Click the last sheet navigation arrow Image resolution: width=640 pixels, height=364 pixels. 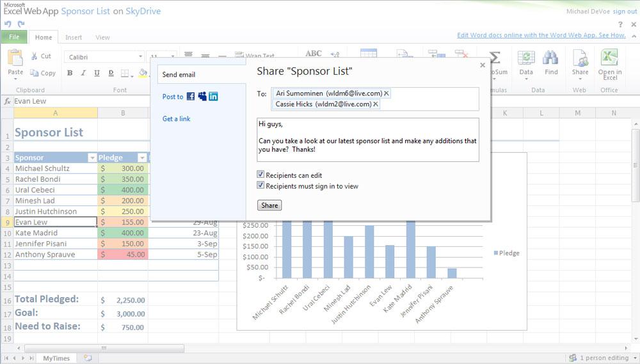click(x=31, y=358)
